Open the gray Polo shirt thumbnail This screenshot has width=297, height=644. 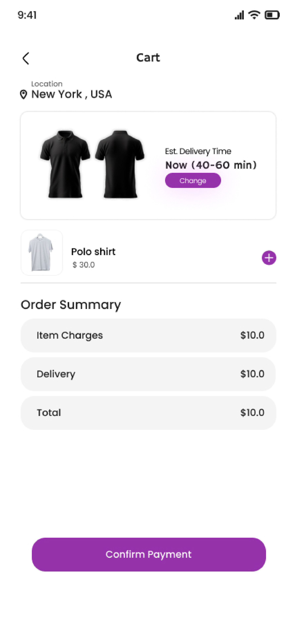pyautogui.click(x=42, y=252)
